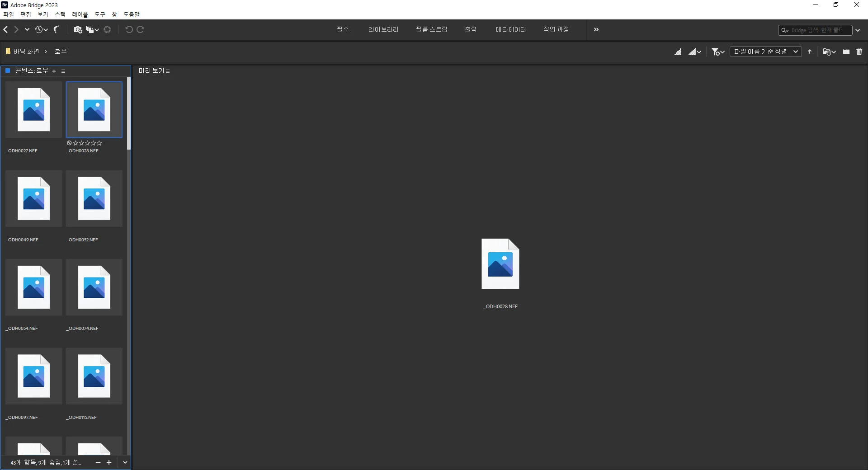Open content panel hamburger menu
The width and height of the screenshot is (868, 470).
(x=63, y=71)
